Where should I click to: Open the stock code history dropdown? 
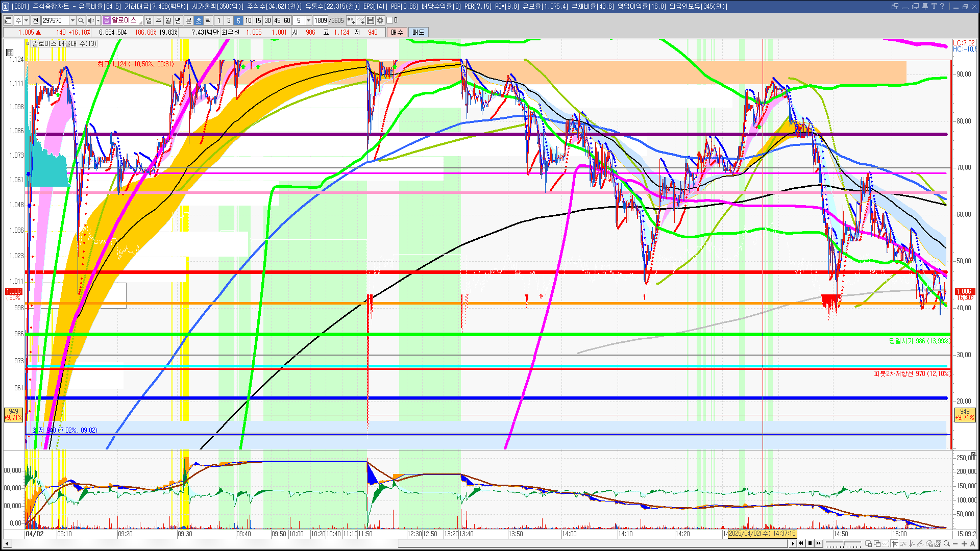click(72, 20)
